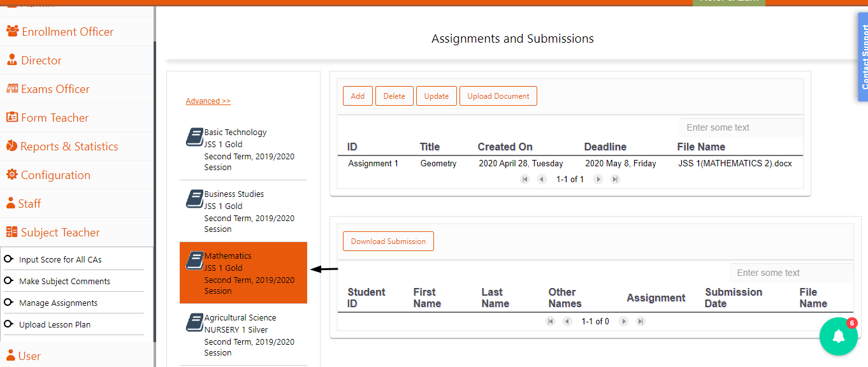Select the Manage Assignments bullet
This screenshot has width=868, height=367.
(8, 303)
